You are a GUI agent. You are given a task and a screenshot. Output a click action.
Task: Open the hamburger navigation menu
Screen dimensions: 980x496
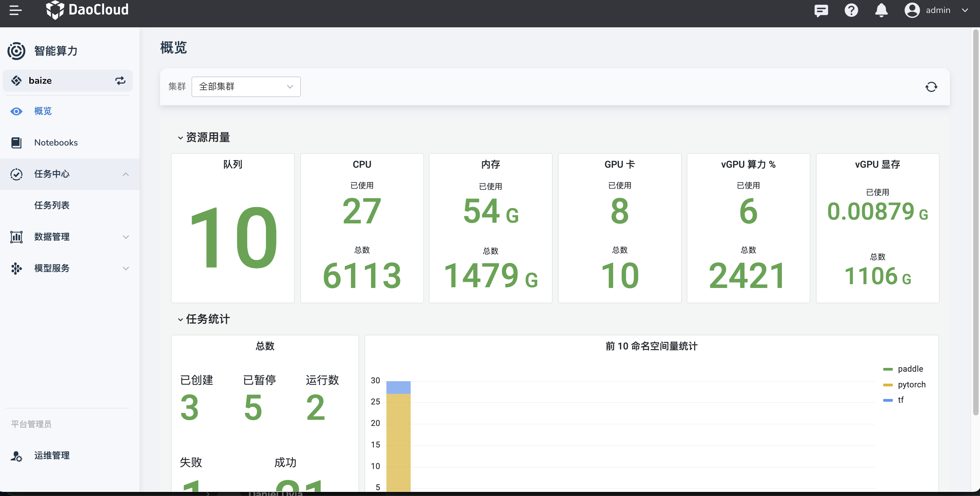16,10
